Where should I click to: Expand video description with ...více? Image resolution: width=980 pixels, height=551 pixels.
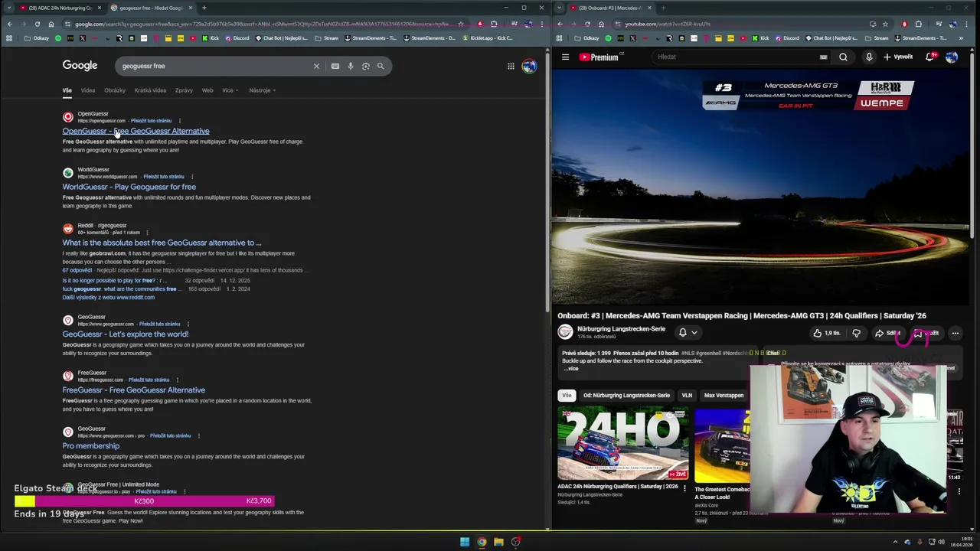571,368
